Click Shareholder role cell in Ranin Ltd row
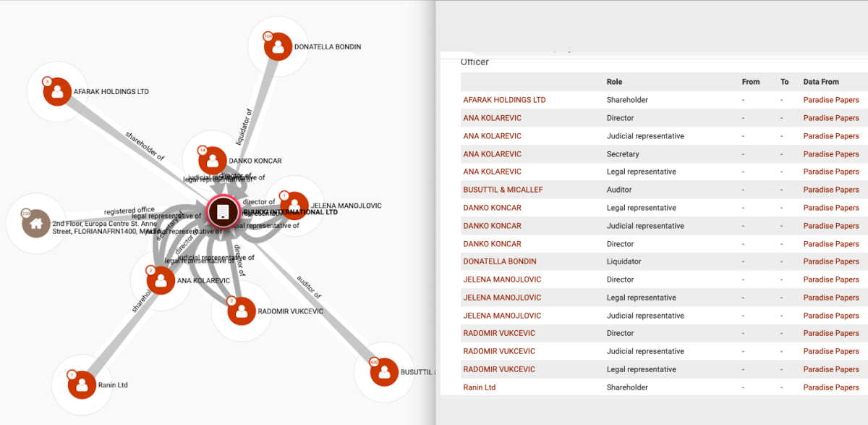Screen dimensions: 868x425 (x=627, y=387)
